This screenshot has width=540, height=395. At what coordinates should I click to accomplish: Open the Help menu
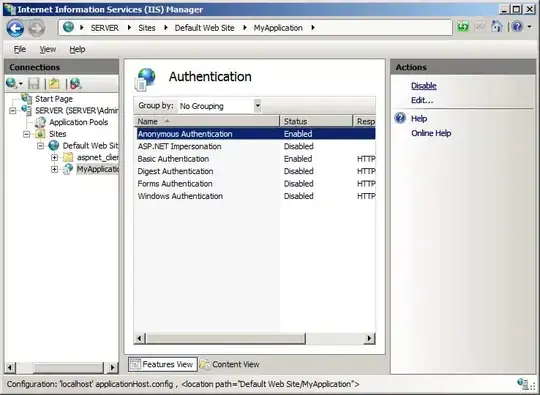click(77, 49)
